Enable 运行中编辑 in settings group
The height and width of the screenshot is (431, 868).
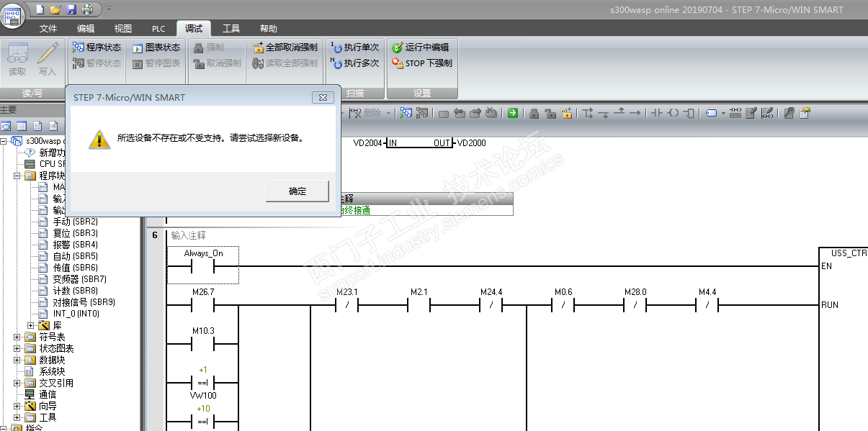pos(421,47)
